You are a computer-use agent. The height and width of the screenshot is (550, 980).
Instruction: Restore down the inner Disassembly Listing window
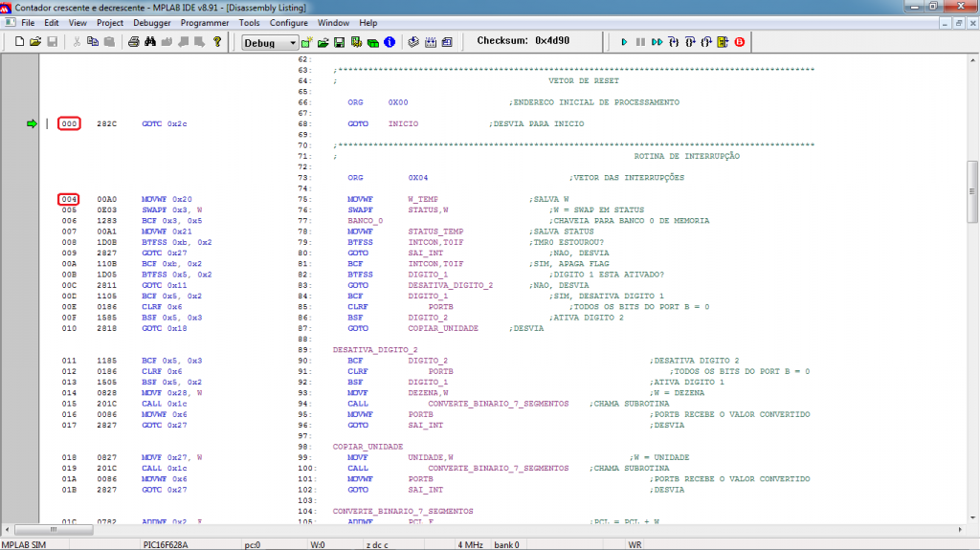[958, 23]
